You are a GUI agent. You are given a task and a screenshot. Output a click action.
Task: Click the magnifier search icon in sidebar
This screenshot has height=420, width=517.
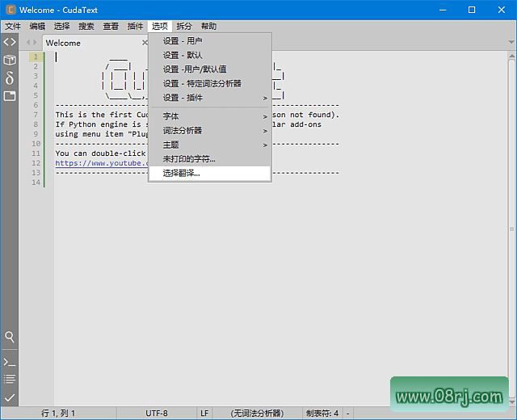click(9, 337)
